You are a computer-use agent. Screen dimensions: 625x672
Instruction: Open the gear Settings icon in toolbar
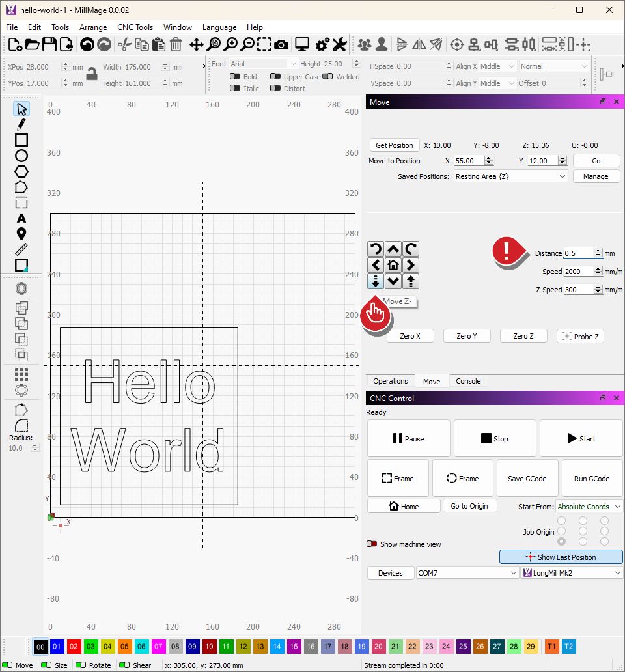tap(322, 44)
